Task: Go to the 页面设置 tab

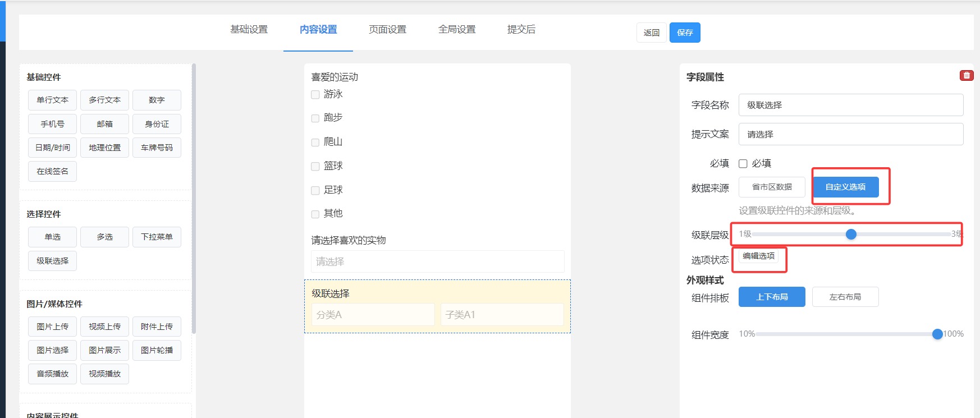Action: pyautogui.click(x=387, y=30)
